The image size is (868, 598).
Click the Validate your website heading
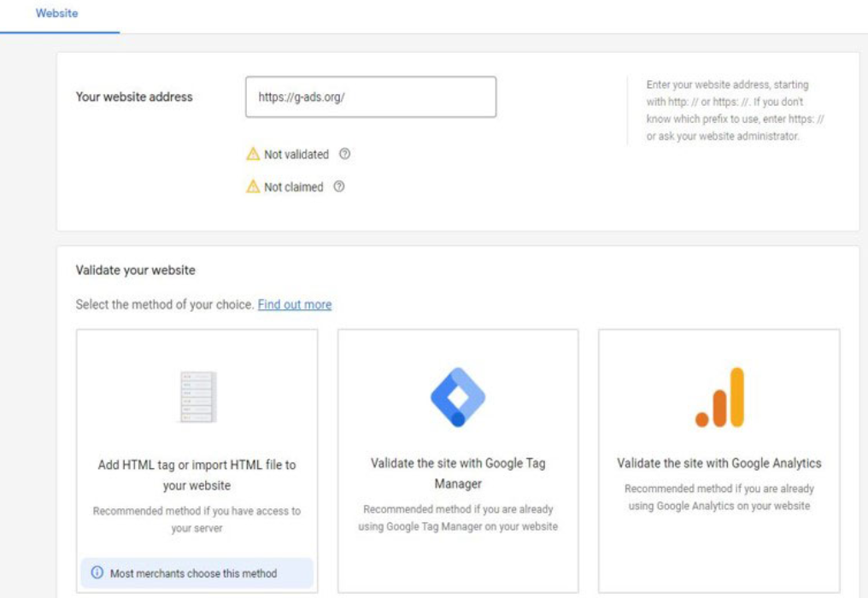(136, 270)
